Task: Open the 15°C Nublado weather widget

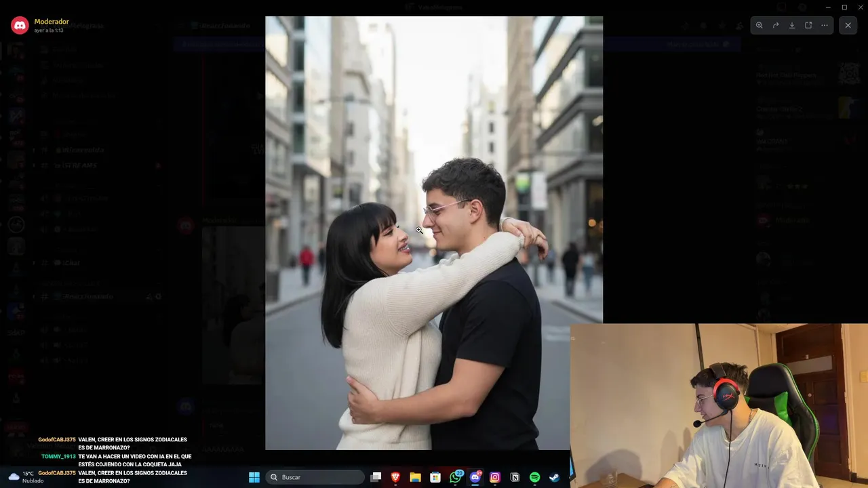Action: click(26, 477)
